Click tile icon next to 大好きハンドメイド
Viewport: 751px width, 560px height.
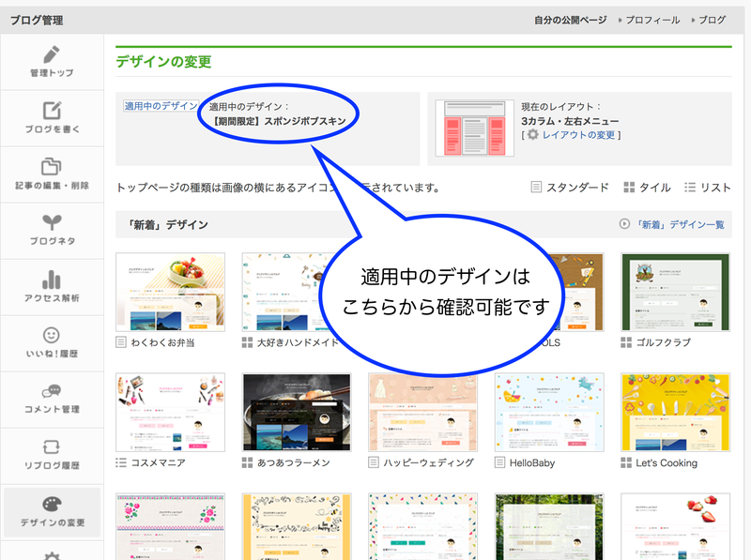247,342
